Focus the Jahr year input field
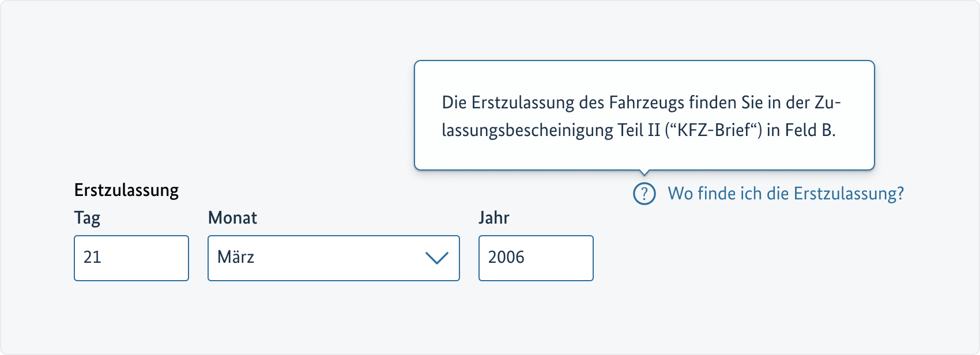 coord(536,258)
